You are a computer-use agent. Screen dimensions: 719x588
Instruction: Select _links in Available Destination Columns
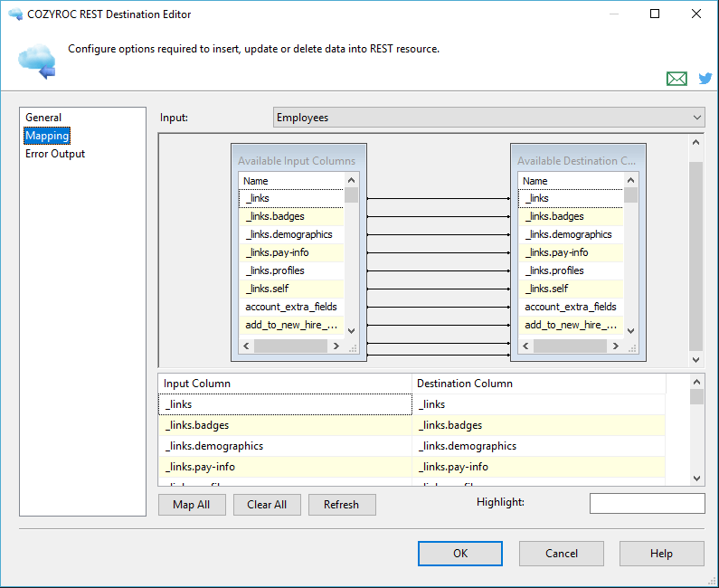[x=571, y=198]
